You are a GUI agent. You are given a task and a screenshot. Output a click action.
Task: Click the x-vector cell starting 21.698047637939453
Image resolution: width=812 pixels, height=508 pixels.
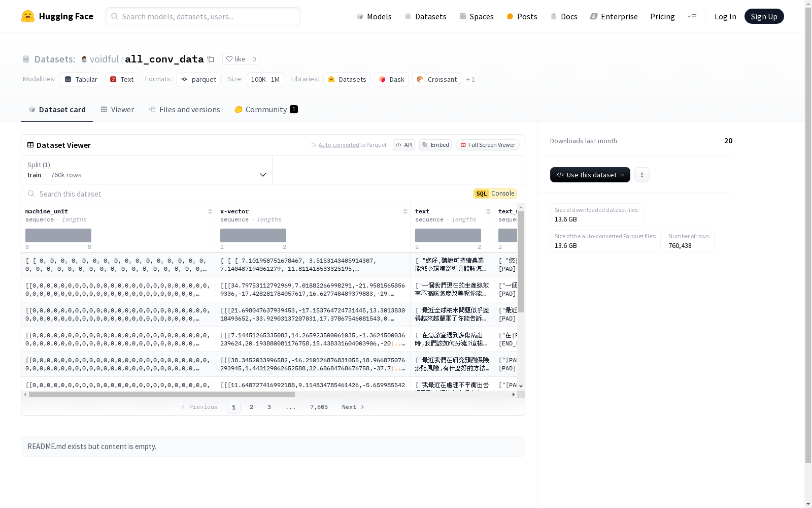click(x=314, y=314)
